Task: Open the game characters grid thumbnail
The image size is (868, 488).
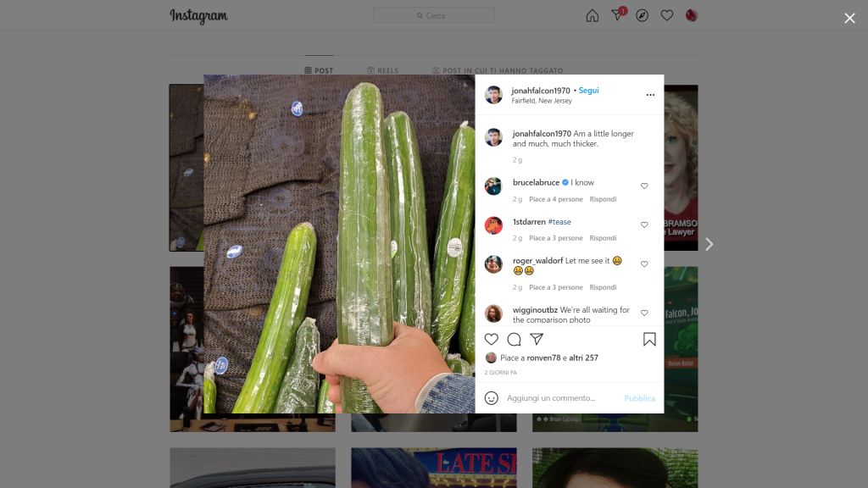Action: 186,349
